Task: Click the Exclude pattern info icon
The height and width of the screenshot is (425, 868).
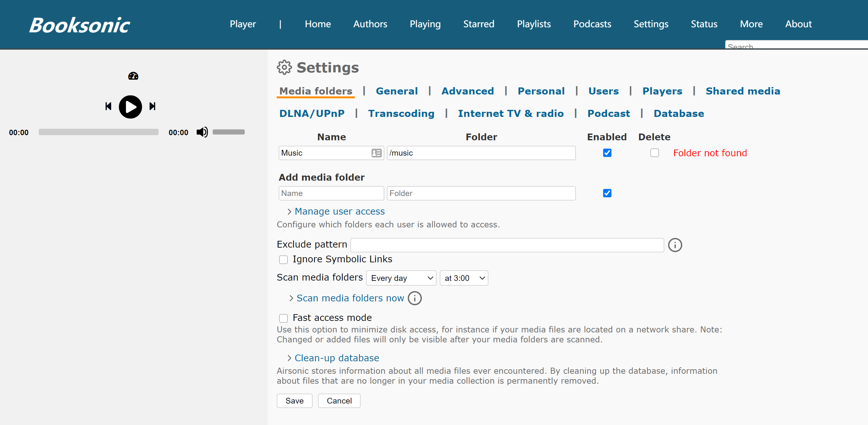Action: (675, 245)
